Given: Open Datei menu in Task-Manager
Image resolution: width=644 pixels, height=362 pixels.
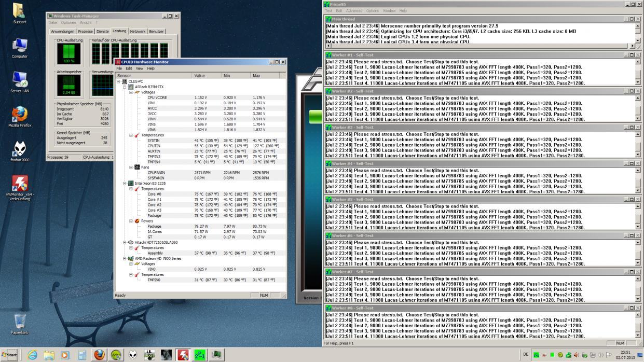Looking at the screenshot, I should pos(53,23).
